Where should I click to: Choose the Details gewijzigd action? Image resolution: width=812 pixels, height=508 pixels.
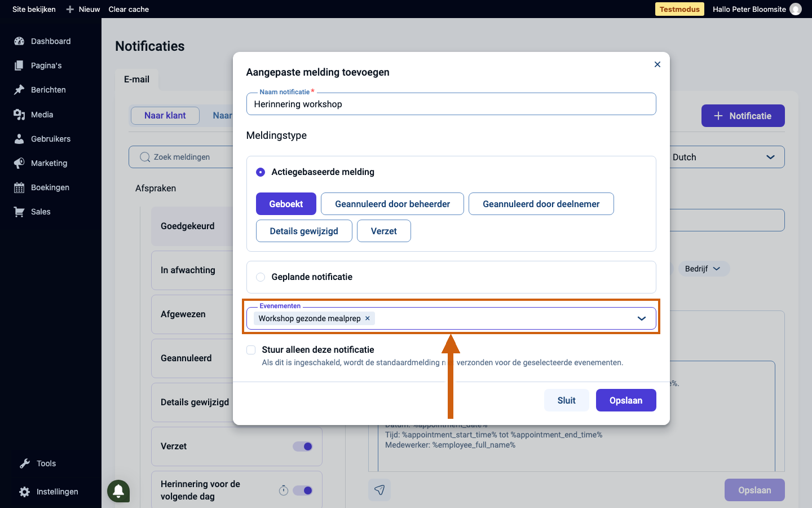[x=304, y=231]
